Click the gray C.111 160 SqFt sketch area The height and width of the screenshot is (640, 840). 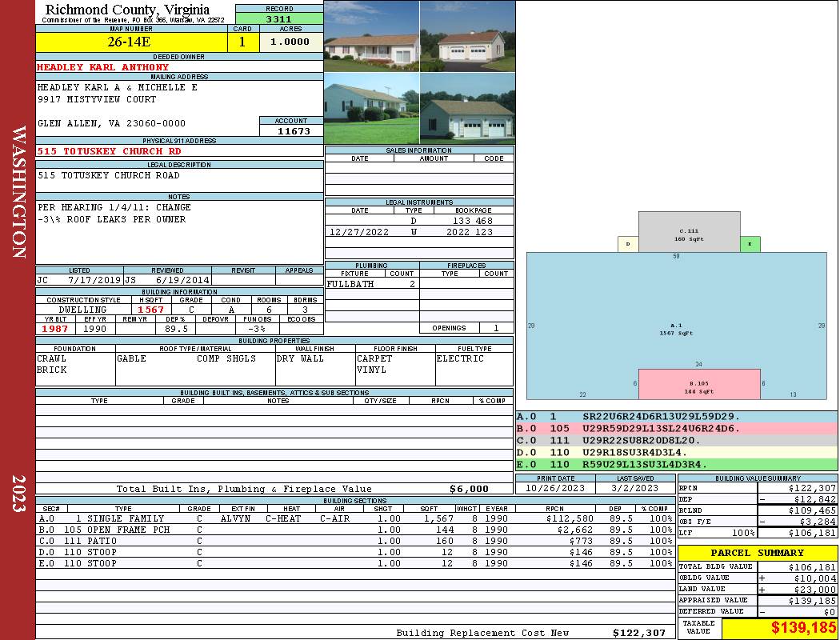click(x=690, y=231)
